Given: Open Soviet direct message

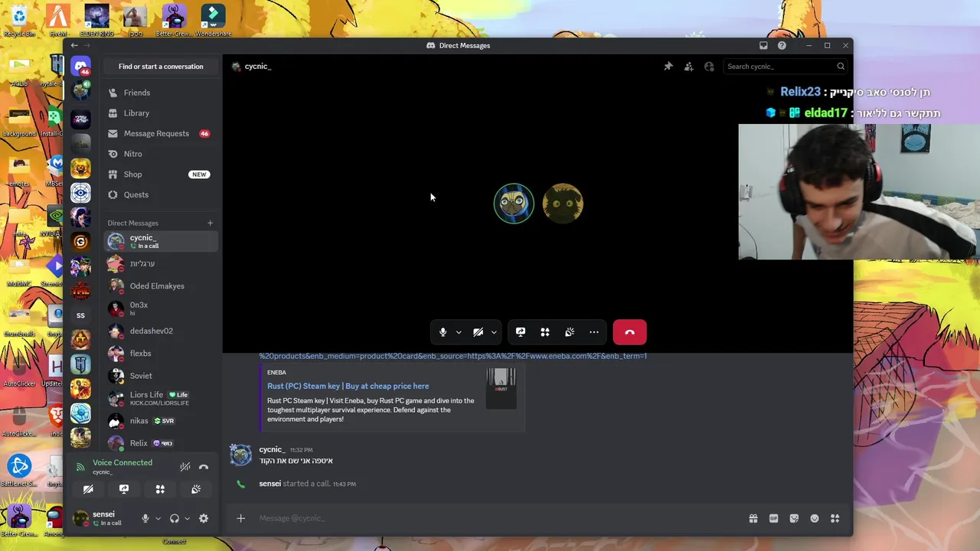Looking at the screenshot, I should (161, 376).
